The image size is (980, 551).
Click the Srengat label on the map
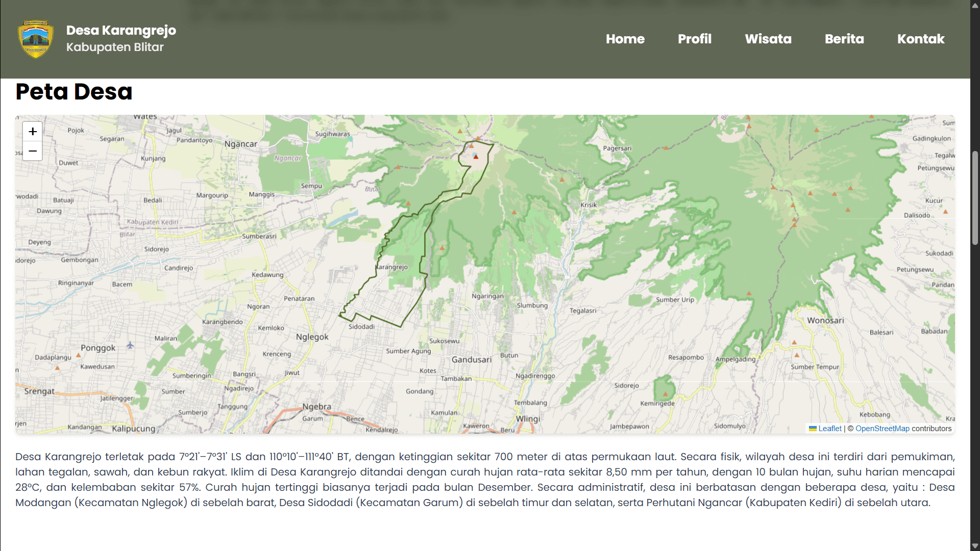(x=39, y=391)
